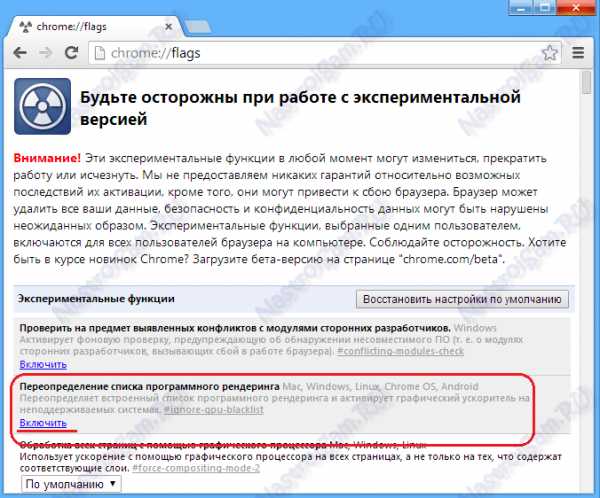Open the #force-compositing-mode-2 anchor link
Image resolution: width=600 pixels, height=498 pixels.
196,468
